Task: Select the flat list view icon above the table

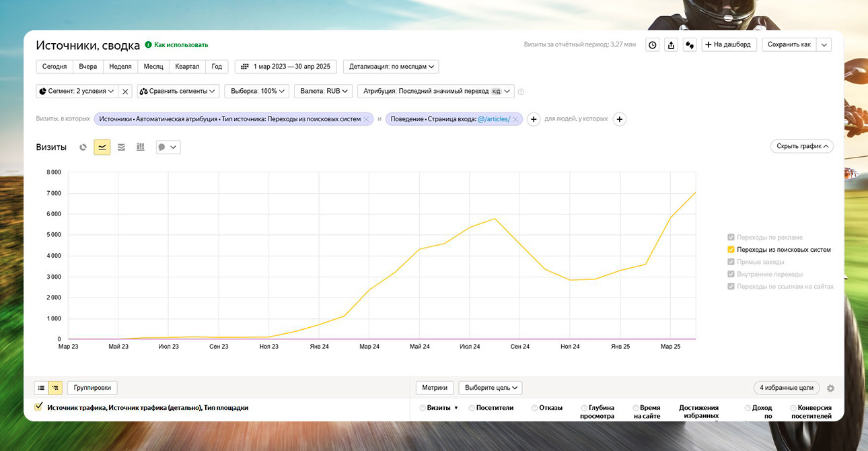Action: [x=42, y=388]
